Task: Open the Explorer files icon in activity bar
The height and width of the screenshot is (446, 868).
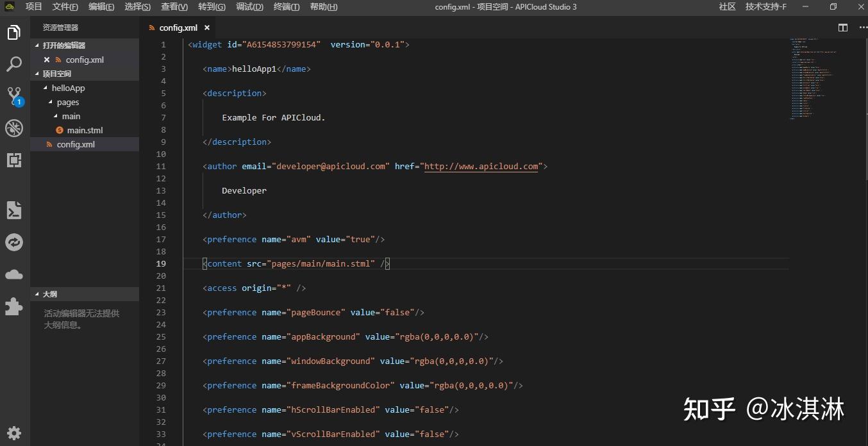Action: pos(14,33)
